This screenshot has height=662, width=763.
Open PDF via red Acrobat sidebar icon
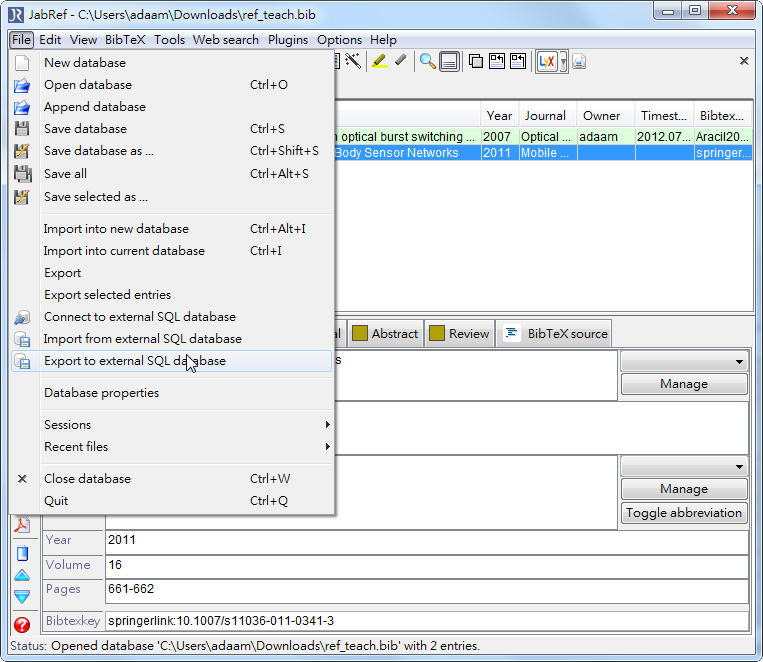tap(22, 525)
